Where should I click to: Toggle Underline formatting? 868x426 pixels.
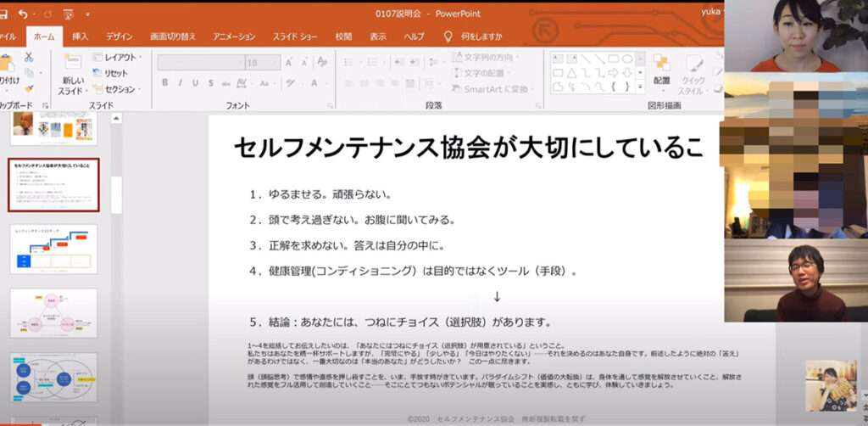tap(195, 83)
